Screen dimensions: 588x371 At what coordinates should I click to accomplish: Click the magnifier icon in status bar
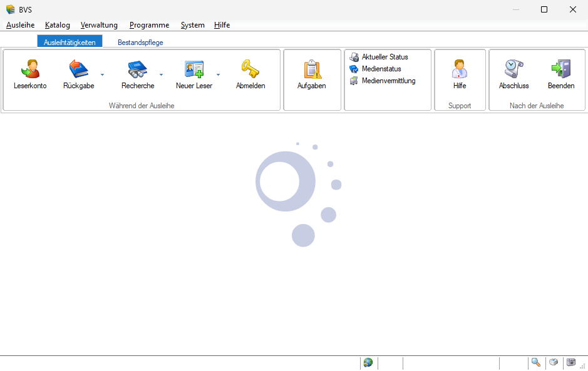pos(536,362)
